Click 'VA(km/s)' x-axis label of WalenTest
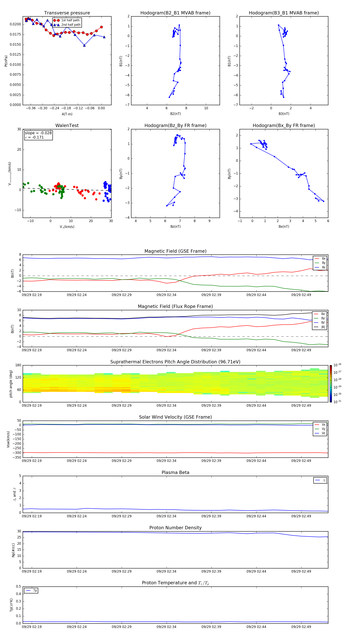351x644 pixels. 67,227
